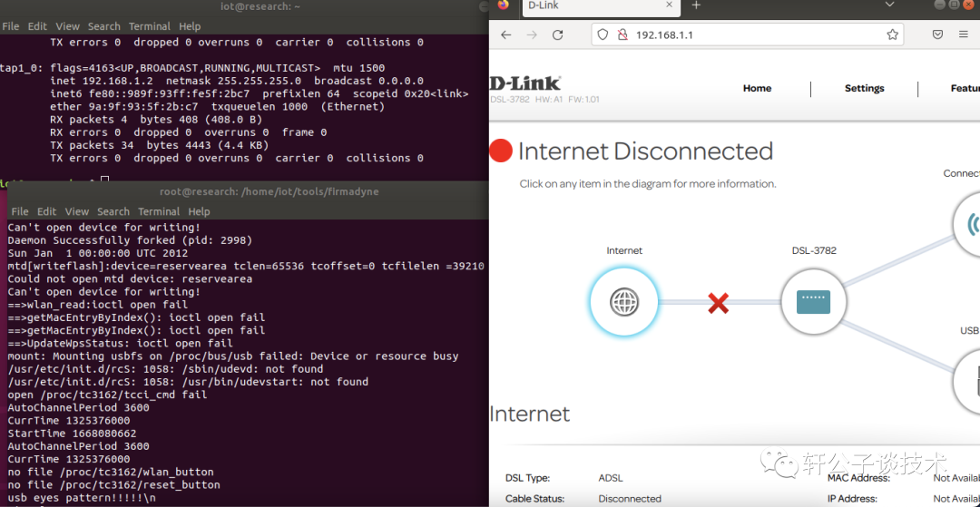This screenshot has width=980, height=507.
Task: Click the 'MAC Address:' label
Action: (858, 478)
